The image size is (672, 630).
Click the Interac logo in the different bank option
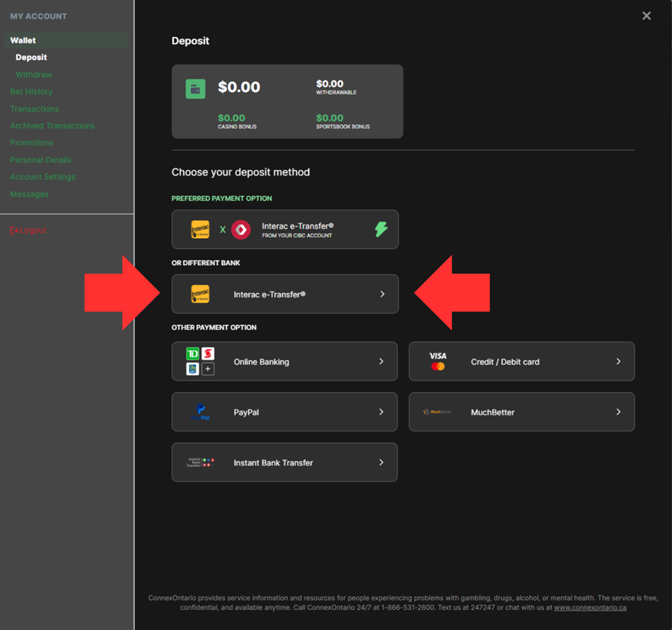click(x=200, y=295)
